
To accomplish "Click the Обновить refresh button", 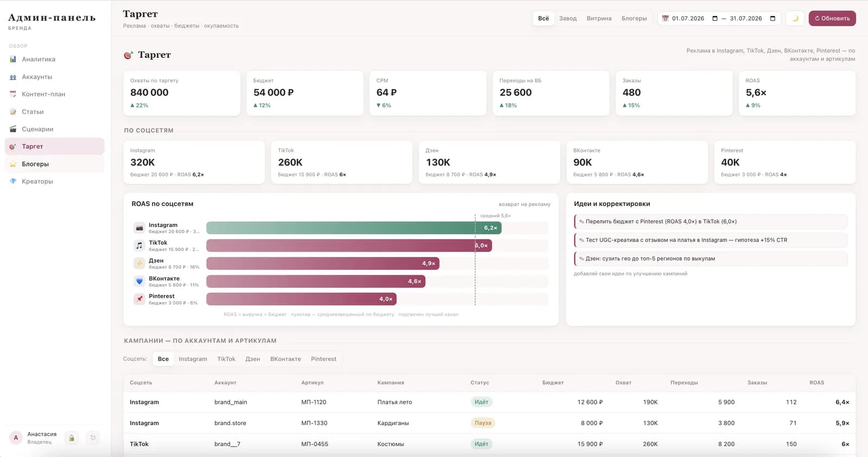I will tap(832, 18).
